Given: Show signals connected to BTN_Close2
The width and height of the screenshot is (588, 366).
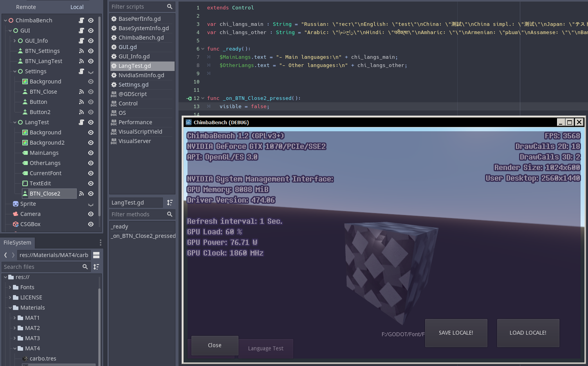Looking at the screenshot, I should coord(81,194).
